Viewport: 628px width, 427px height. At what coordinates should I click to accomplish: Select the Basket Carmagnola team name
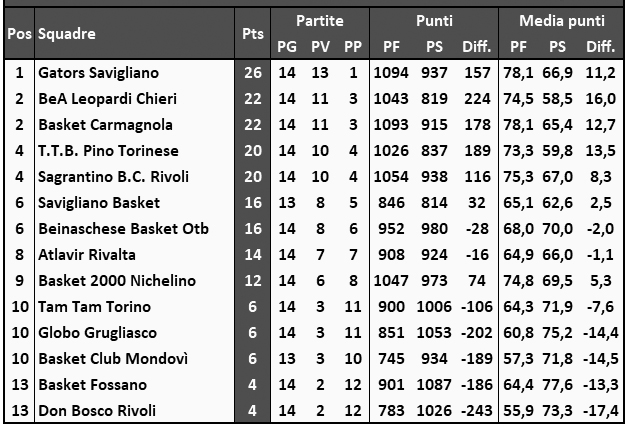pyautogui.click(x=105, y=125)
